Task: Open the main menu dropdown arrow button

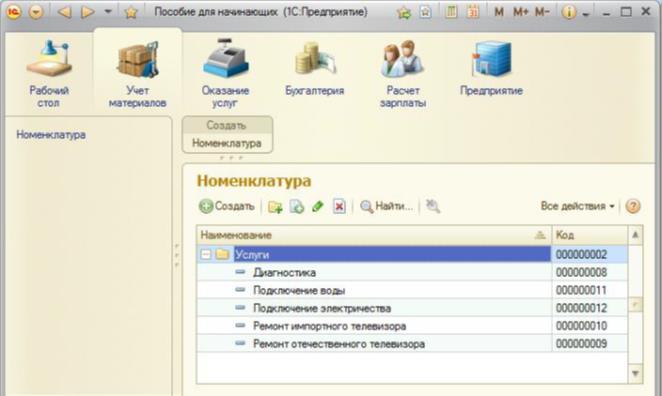Action: 36,12
